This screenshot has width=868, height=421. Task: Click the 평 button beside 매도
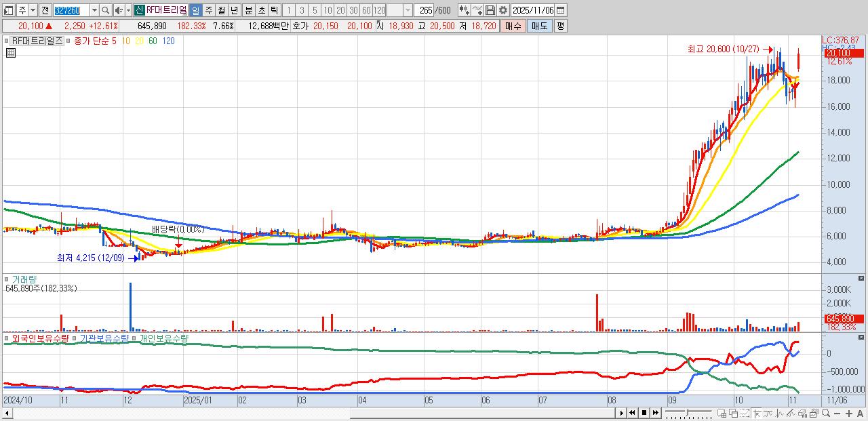(x=560, y=26)
